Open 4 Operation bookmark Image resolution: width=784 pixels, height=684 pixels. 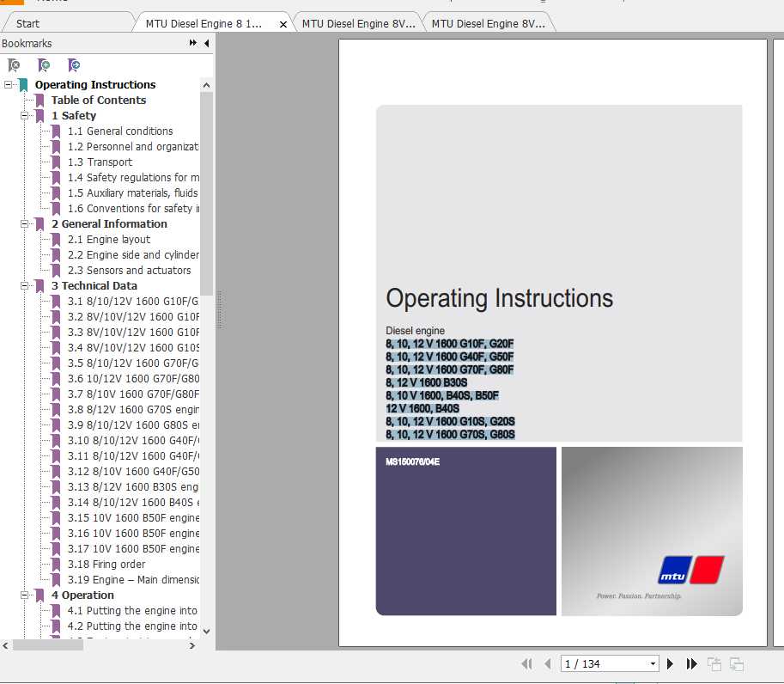point(82,595)
